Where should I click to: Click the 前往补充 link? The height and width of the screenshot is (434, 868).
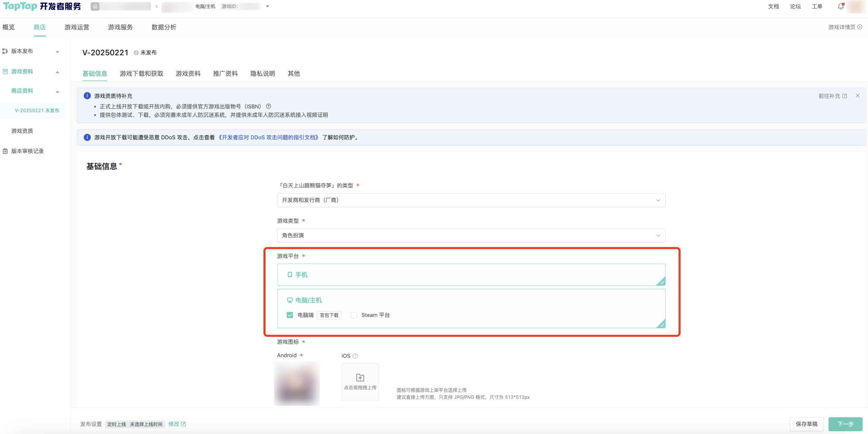(829, 96)
